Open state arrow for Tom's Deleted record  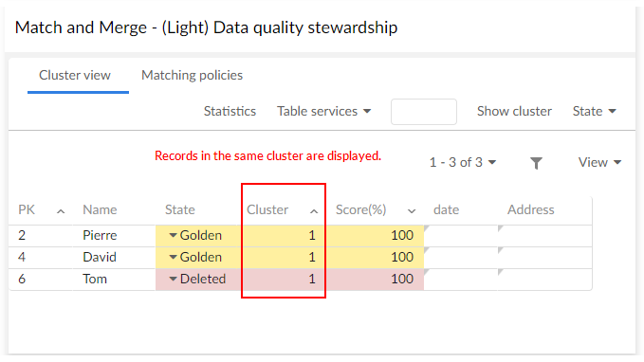(173, 280)
